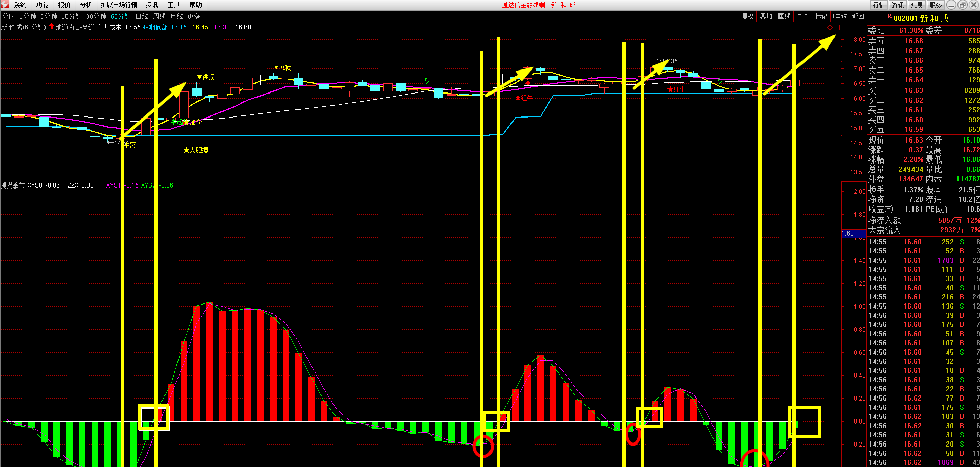The width and height of the screenshot is (980, 467).
Task: Click the 卖五 price 16.68
Action: point(914,41)
